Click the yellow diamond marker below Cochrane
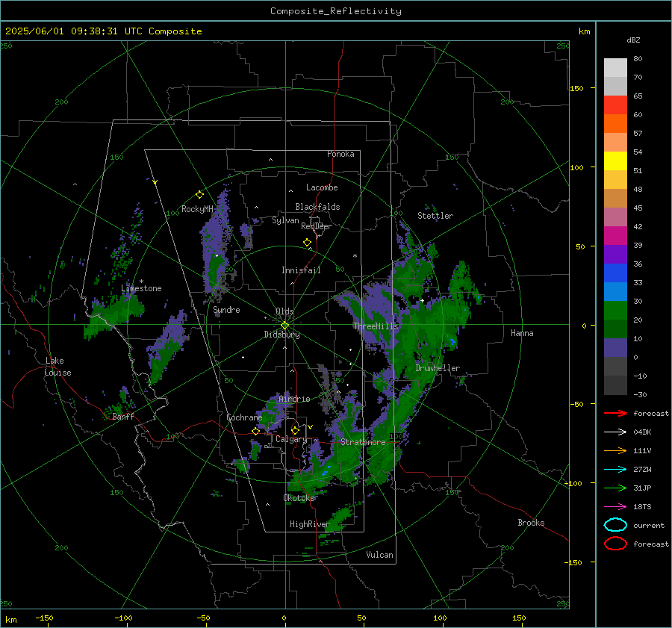This screenshot has width=672, height=628. click(x=255, y=432)
